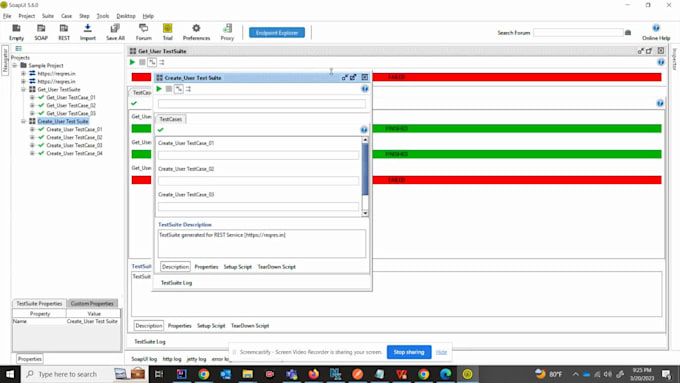Click Create_User TestCase_02 progress bar
The width and height of the screenshot is (680, 383).
tap(258, 181)
